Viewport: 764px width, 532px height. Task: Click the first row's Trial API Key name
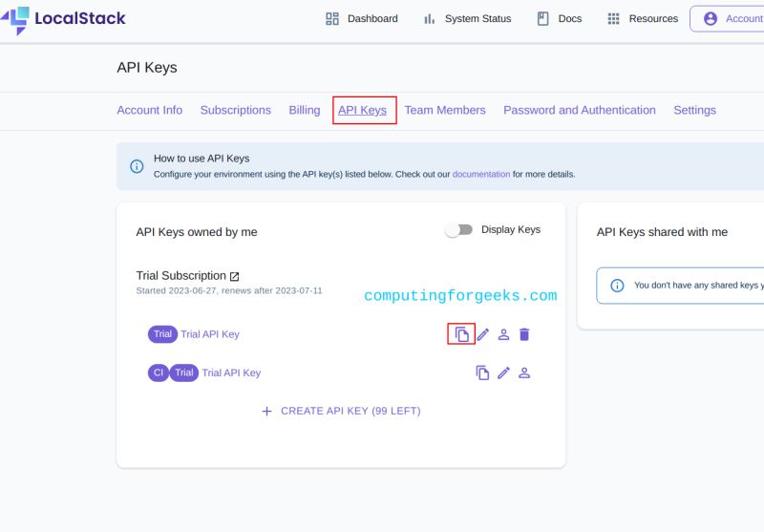click(210, 334)
